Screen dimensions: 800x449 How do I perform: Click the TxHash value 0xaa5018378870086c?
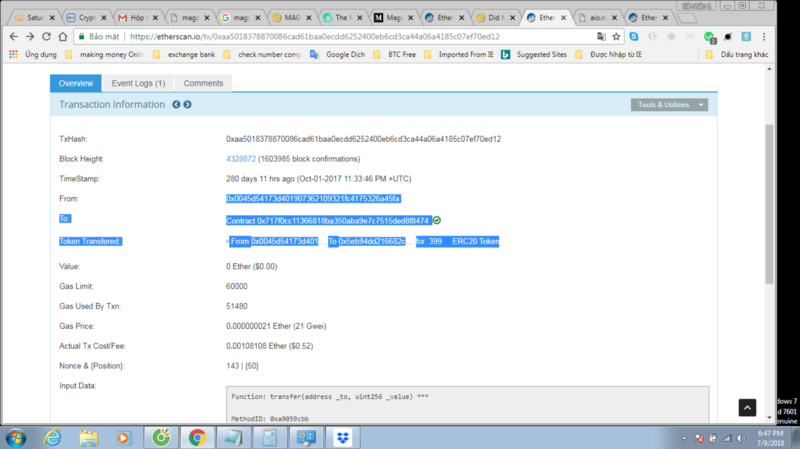click(363, 139)
